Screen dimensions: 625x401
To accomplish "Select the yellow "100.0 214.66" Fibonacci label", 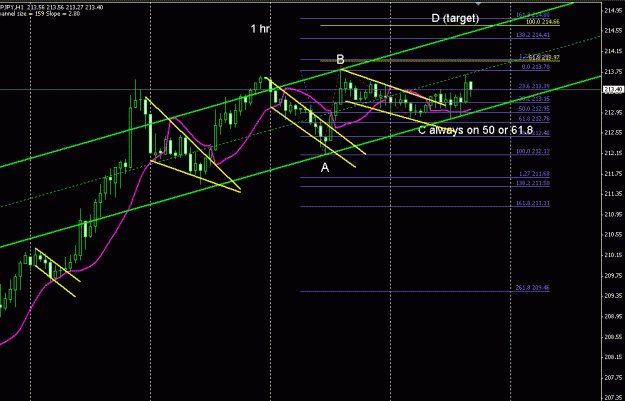I will tap(542, 22).
